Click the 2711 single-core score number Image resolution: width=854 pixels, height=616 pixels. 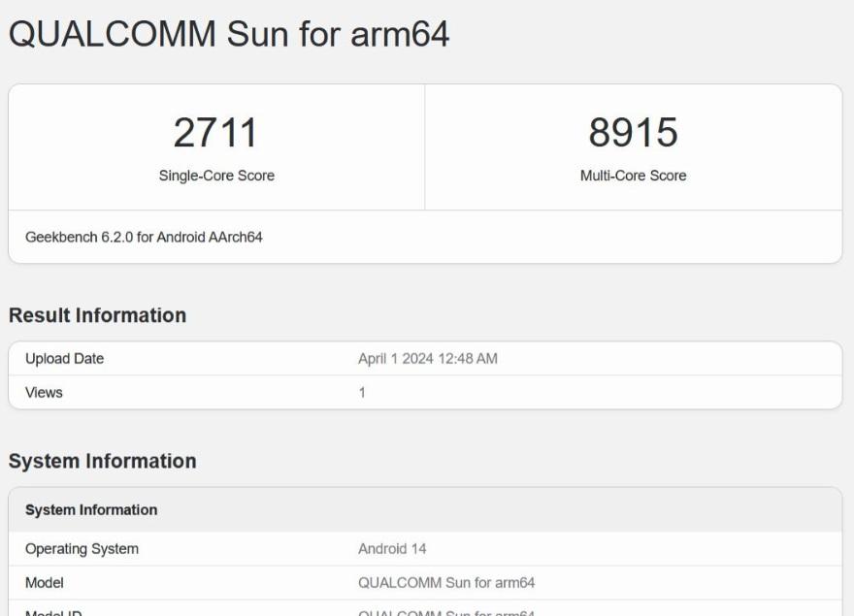[x=216, y=133]
